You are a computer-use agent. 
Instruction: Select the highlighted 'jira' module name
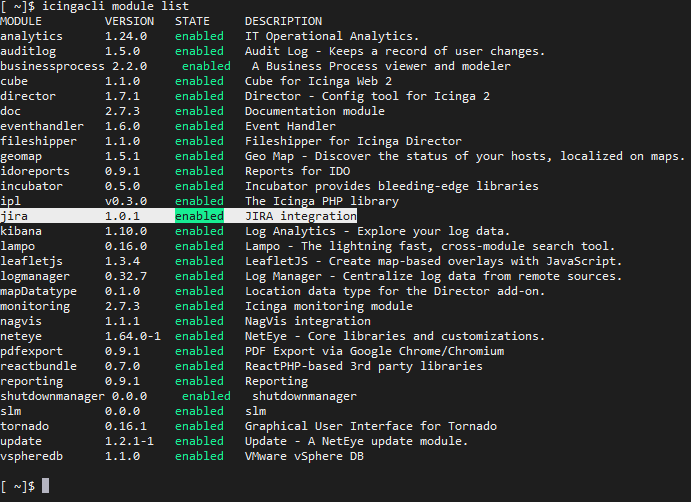[x=14, y=216]
